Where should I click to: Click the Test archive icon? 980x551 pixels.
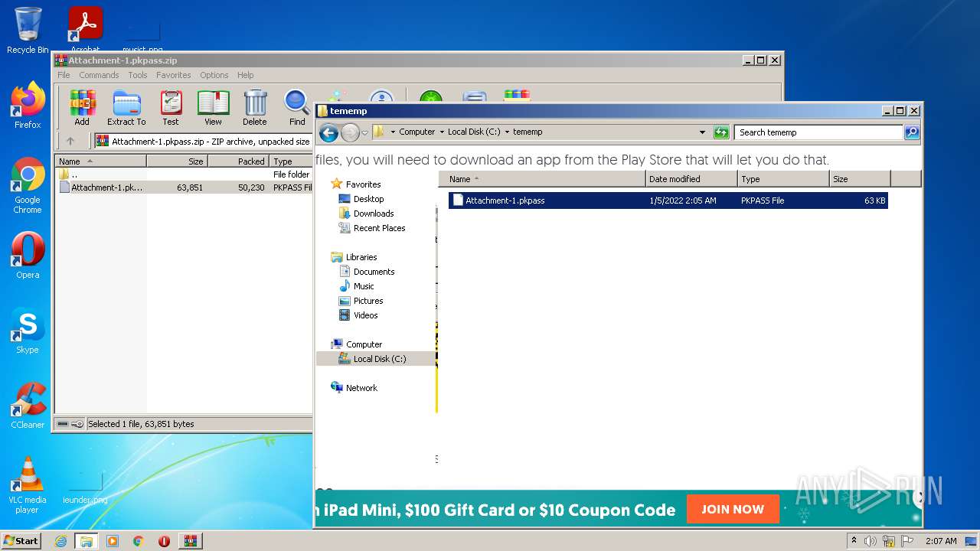171,107
